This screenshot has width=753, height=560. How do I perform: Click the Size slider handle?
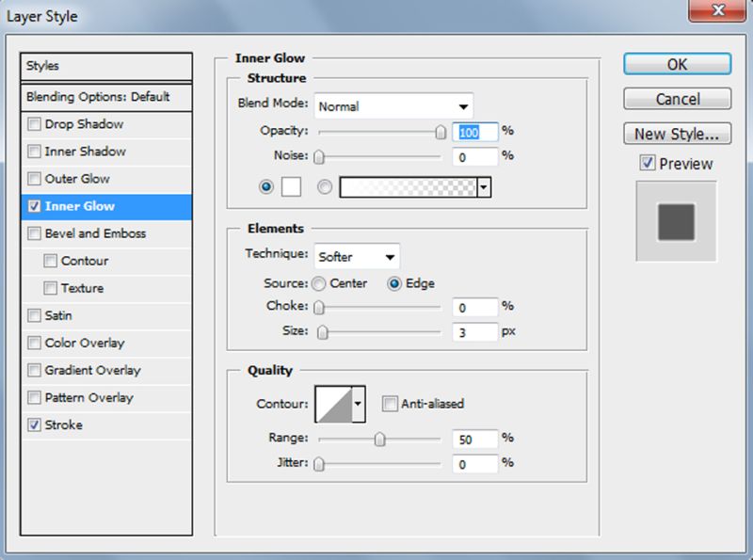[323, 332]
